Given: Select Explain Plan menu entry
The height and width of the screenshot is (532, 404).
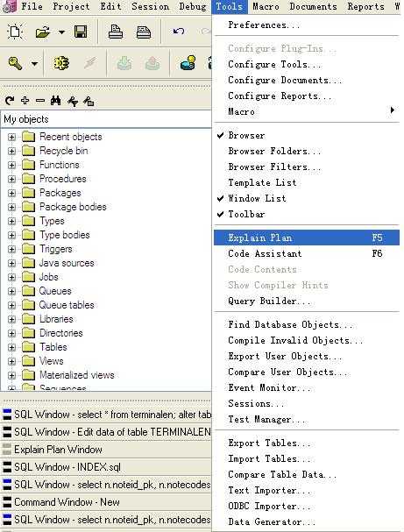Looking at the screenshot, I should [x=307, y=238].
